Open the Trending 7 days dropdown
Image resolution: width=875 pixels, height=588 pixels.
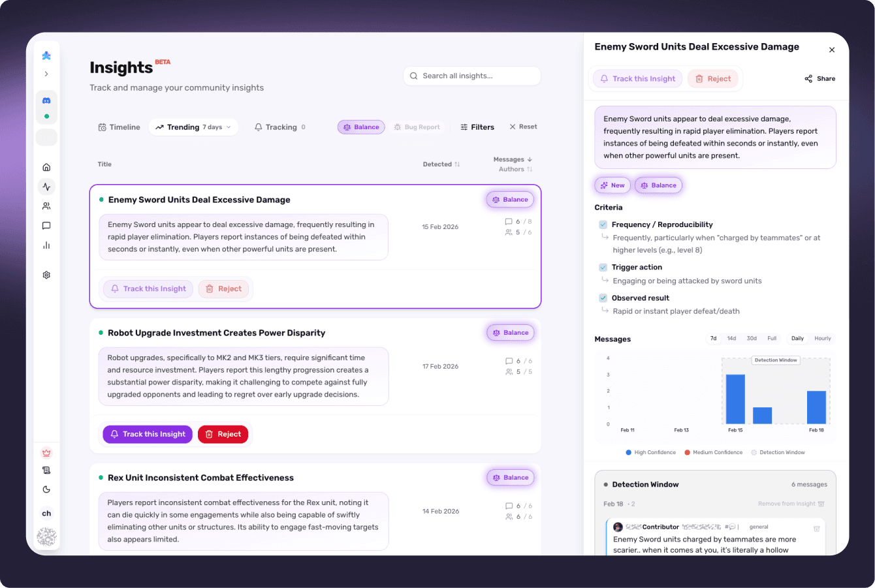(193, 127)
